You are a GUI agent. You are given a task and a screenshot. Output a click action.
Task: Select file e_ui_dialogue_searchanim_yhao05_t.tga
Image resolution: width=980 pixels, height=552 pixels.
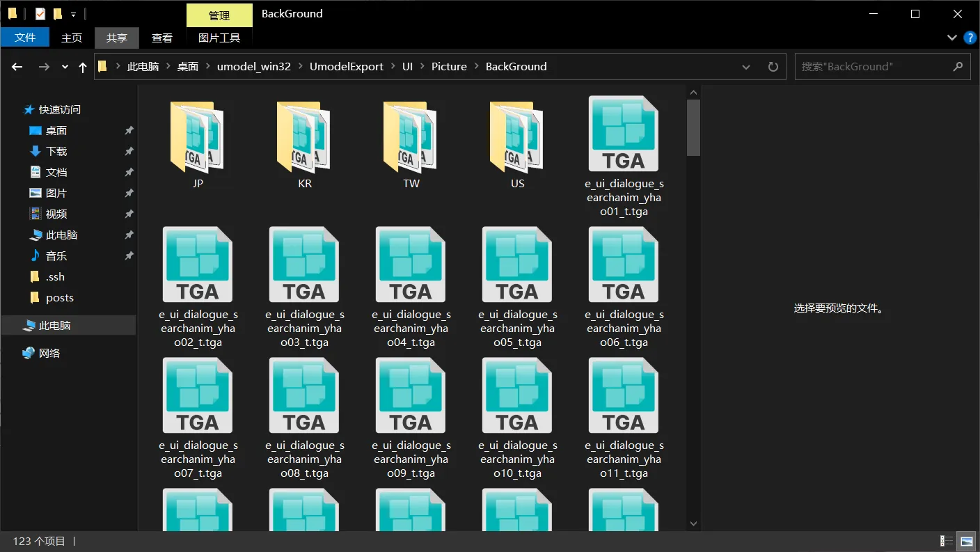pyautogui.click(x=517, y=287)
